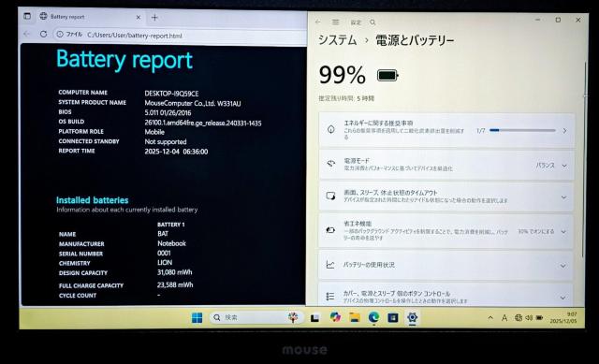The width and height of the screenshot is (599, 364).
Task: Open a new browser tab
Action: (x=154, y=17)
